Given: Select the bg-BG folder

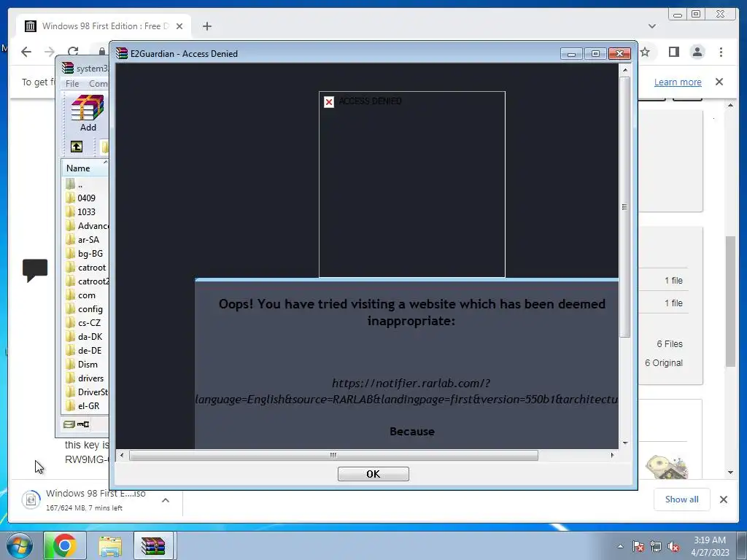Looking at the screenshot, I should coord(90,253).
